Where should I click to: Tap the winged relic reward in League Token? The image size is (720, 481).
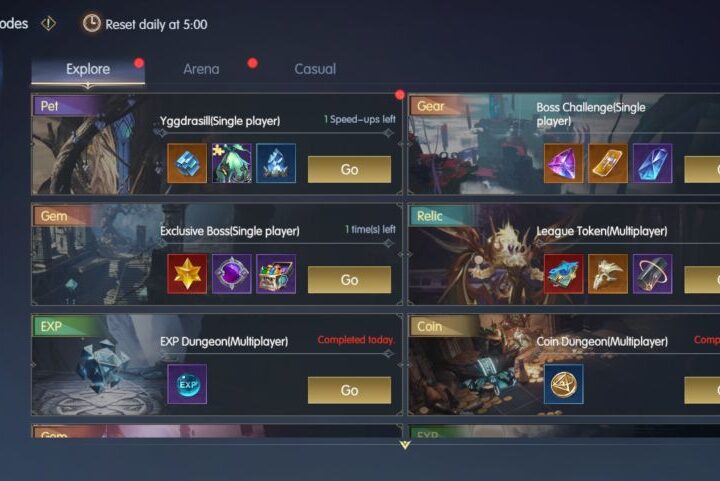point(608,274)
